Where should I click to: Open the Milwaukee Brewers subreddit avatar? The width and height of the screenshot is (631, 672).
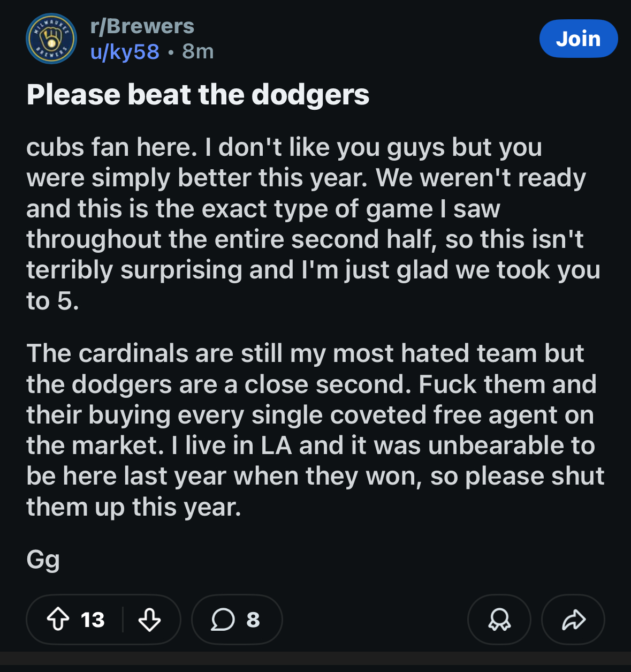tap(51, 39)
